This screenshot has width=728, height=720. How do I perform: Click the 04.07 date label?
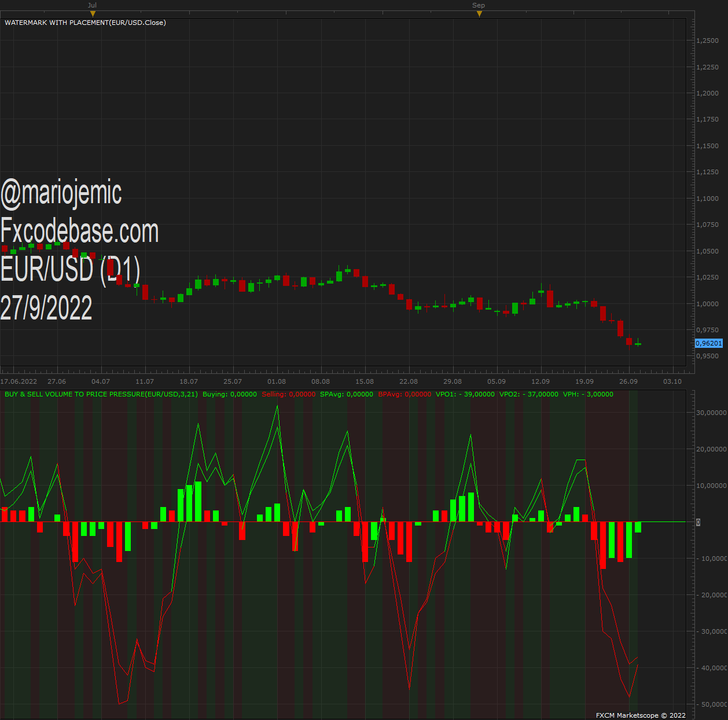[x=101, y=381]
